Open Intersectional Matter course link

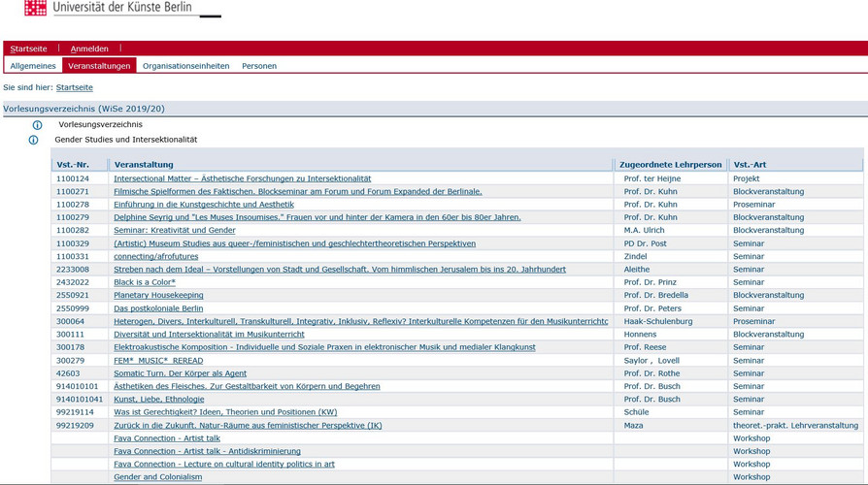pyautogui.click(x=243, y=178)
